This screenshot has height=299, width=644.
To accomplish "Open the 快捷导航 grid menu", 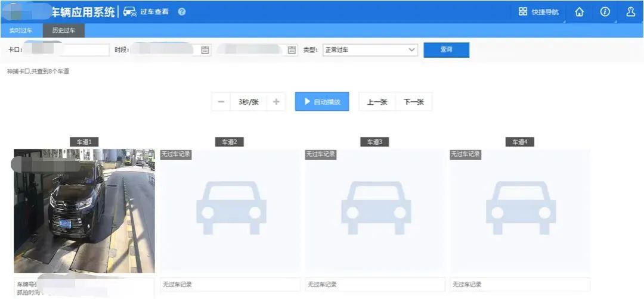I will pos(538,12).
